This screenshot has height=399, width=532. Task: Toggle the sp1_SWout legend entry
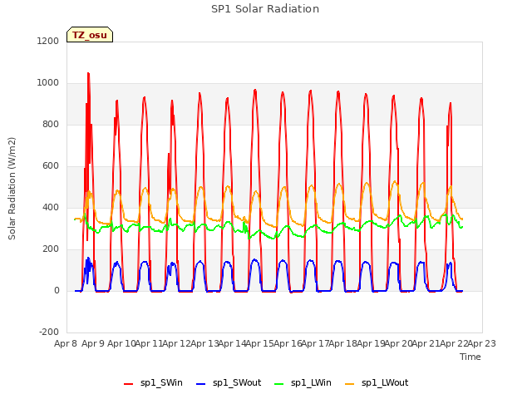click(x=229, y=383)
